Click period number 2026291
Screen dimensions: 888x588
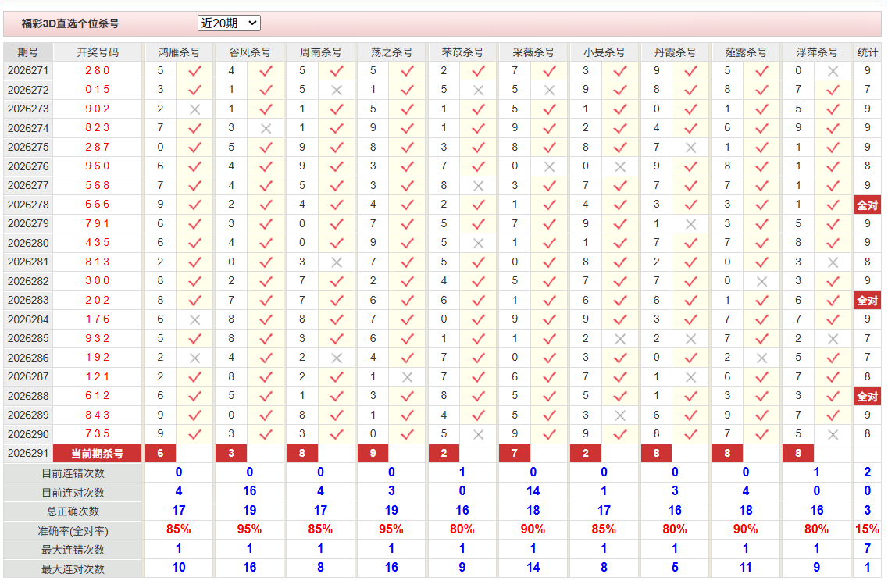pos(28,453)
